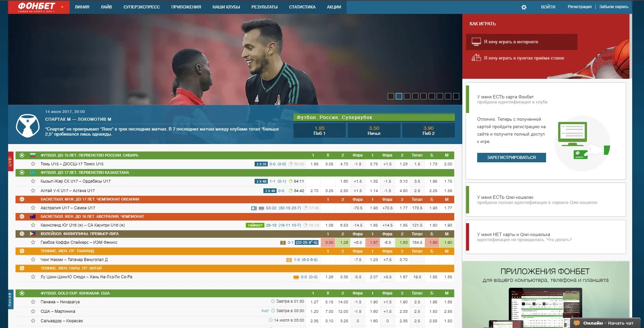Click ВОЙТИ to log in
This screenshot has height=328, width=644.
pyautogui.click(x=548, y=7)
